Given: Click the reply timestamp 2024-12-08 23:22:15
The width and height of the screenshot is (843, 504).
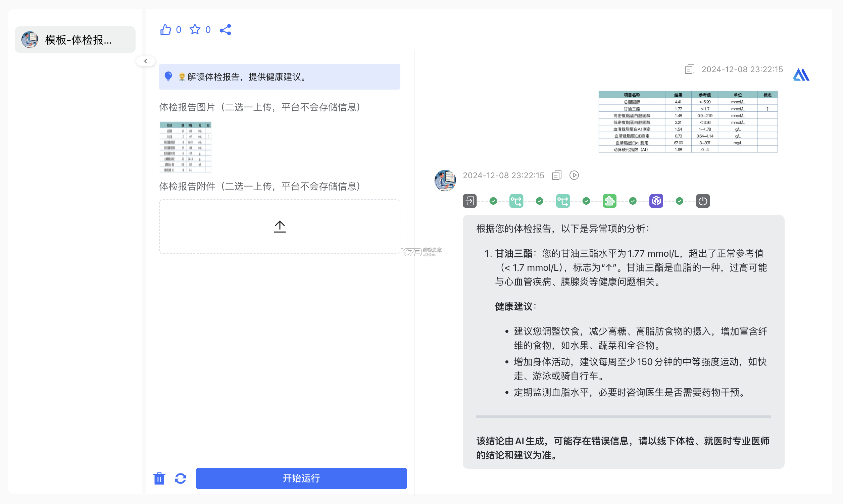Looking at the screenshot, I should 503,175.
